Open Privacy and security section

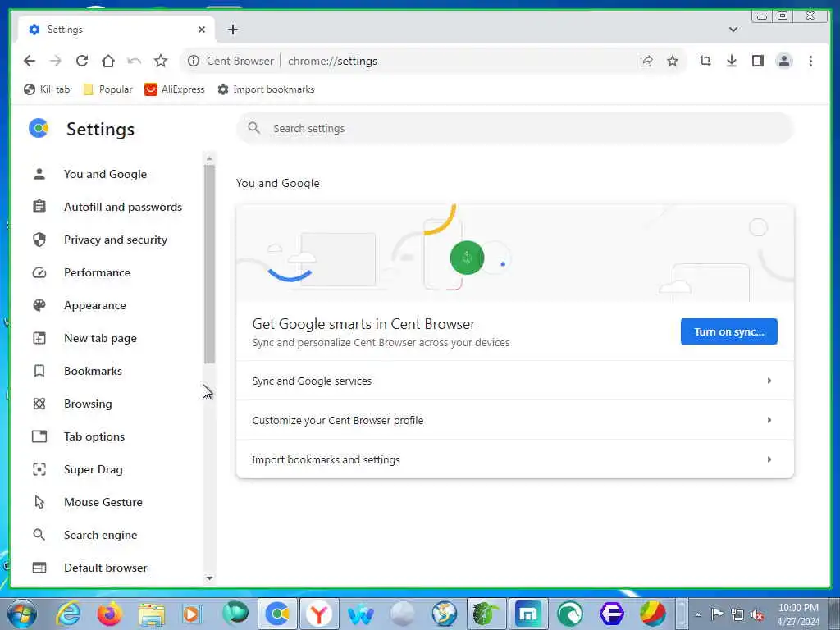(x=115, y=240)
